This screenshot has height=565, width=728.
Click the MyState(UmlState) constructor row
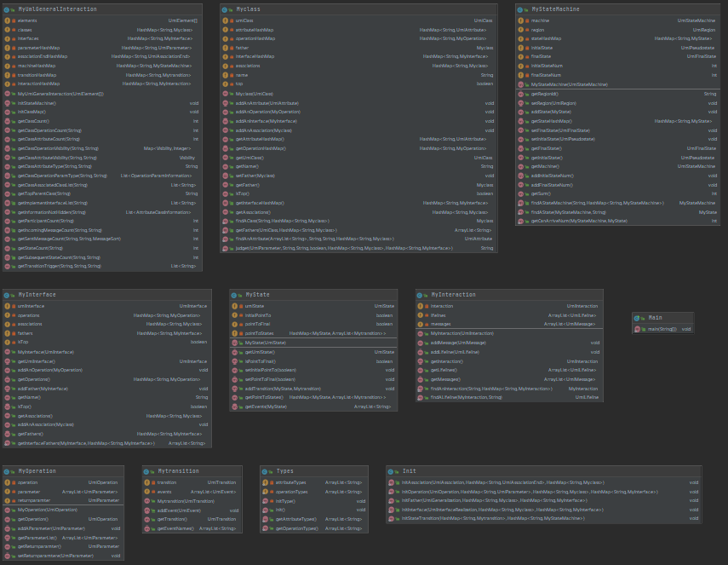coord(313,343)
